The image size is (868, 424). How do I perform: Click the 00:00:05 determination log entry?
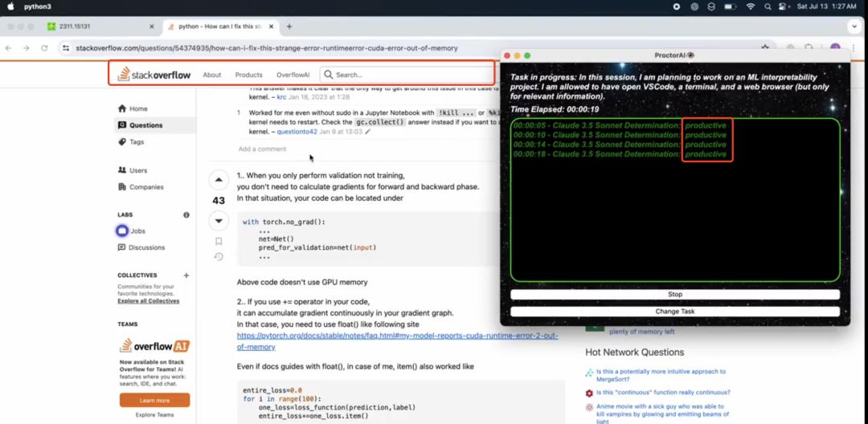620,125
